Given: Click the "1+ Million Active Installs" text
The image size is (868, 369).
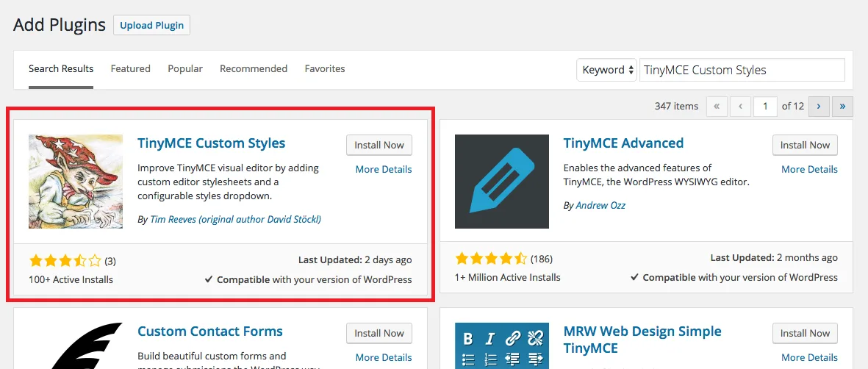Looking at the screenshot, I should click(508, 278).
